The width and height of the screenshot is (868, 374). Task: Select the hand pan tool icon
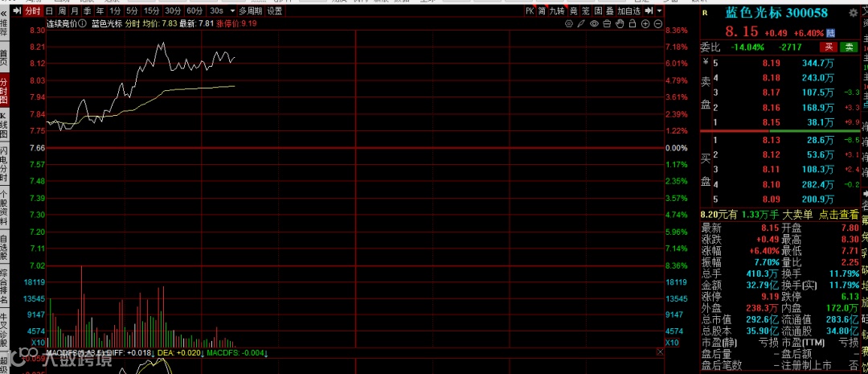620,23
